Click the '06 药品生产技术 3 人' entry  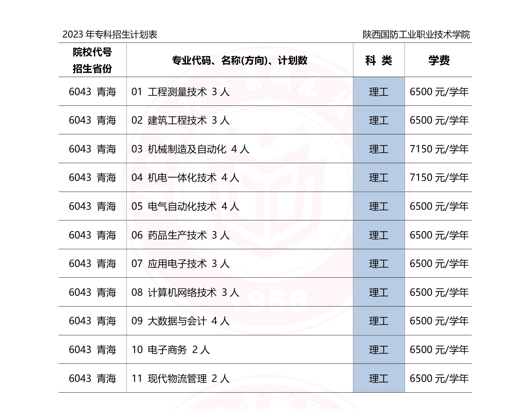pos(180,235)
